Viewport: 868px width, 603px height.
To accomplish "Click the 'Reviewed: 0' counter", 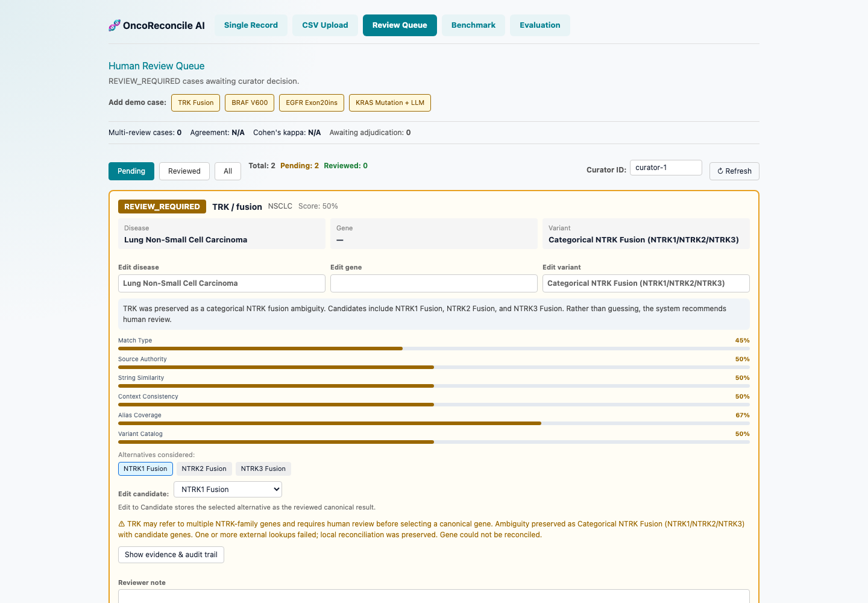I will (x=346, y=166).
